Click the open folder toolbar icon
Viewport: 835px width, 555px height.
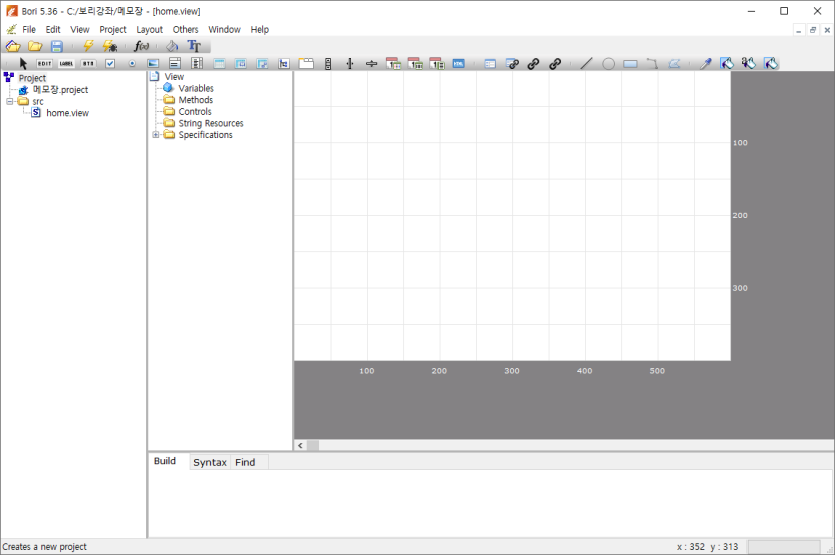point(35,46)
